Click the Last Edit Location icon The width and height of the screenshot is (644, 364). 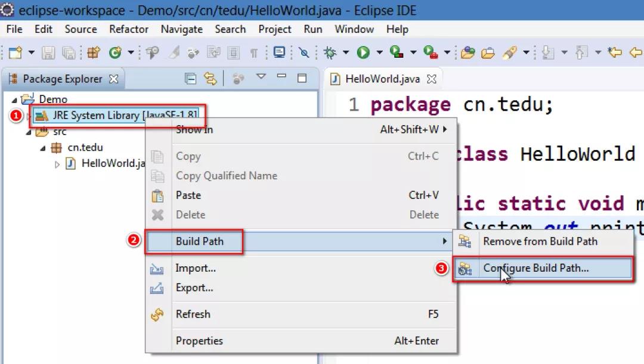point(615,52)
